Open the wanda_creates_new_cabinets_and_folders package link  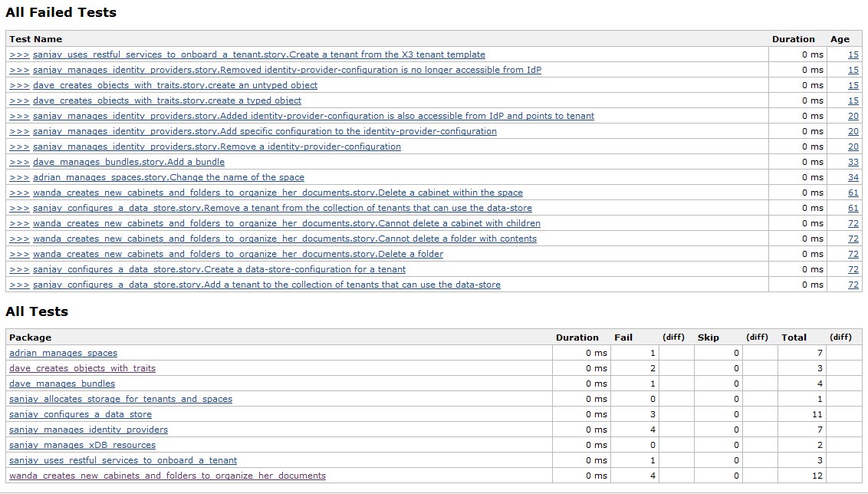(167, 476)
